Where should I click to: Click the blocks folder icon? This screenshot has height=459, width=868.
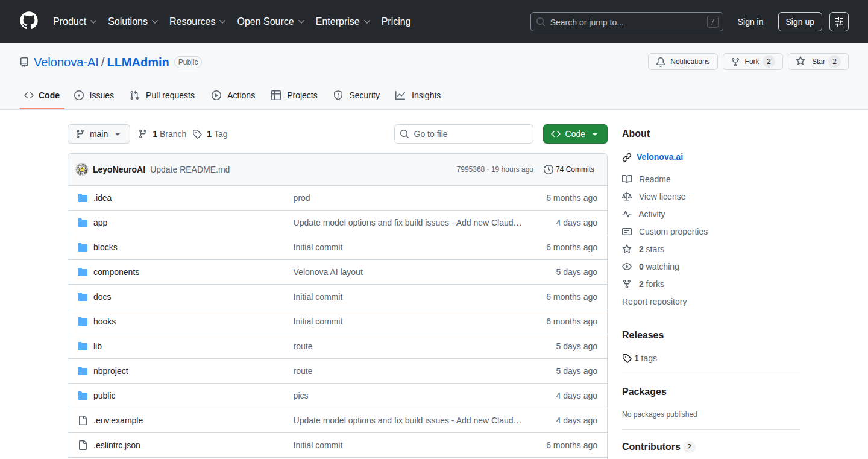coord(83,247)
